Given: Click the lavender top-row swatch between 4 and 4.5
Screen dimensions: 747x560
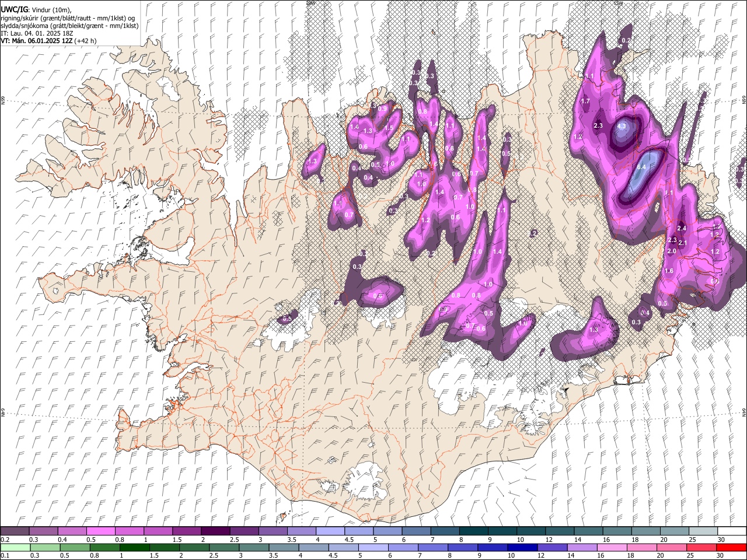Looking at the screenshot, I should click(x=329, y=531).
